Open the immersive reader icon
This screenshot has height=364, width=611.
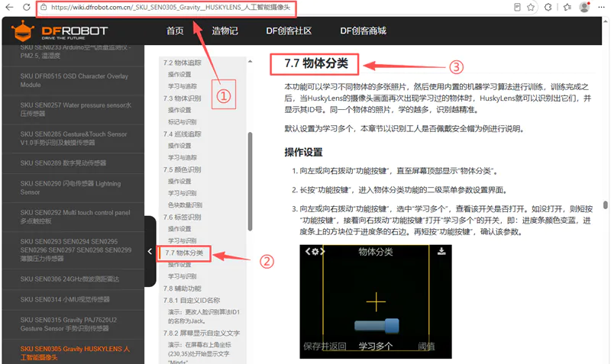click(517, 7)
